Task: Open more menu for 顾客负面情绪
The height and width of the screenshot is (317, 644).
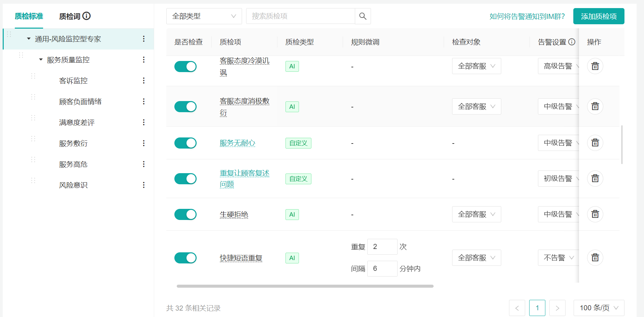Action: point(144,101)
